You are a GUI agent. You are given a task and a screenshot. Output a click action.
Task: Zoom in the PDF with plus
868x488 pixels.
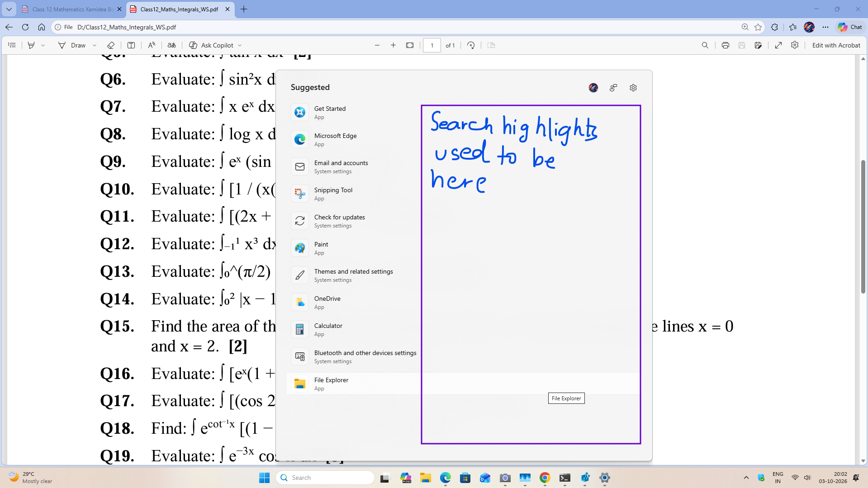(x=394, y=45)
